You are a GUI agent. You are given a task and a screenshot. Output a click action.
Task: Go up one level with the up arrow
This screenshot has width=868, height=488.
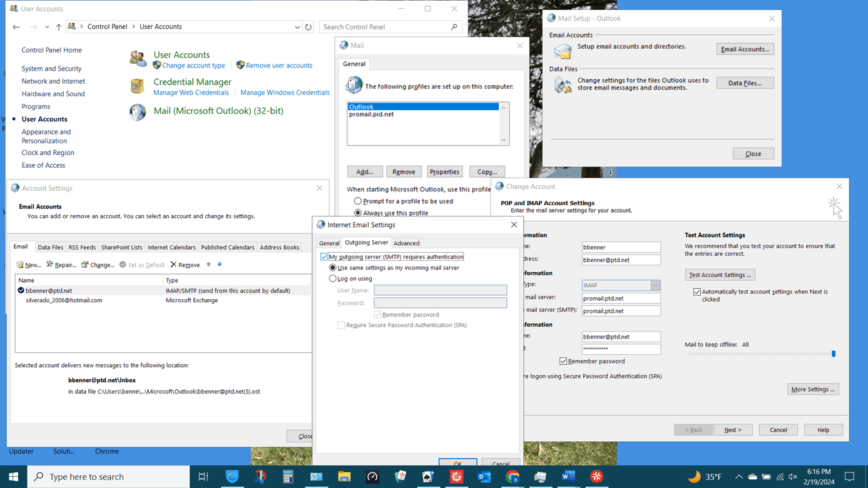[59, 27]
